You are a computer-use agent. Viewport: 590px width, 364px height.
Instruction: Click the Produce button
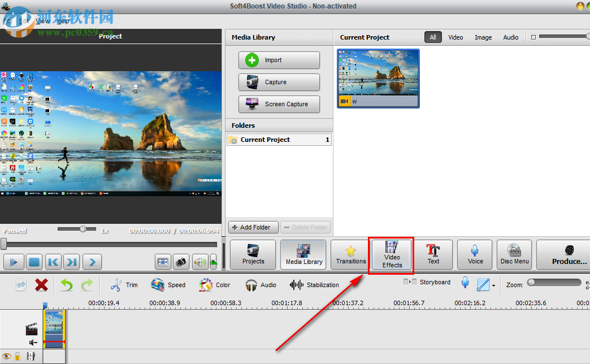click(x=565, y=254)
